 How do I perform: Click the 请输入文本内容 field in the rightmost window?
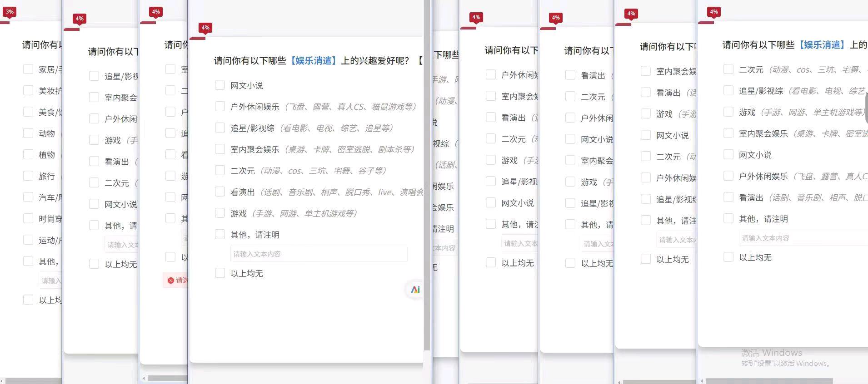coord(803,238)
